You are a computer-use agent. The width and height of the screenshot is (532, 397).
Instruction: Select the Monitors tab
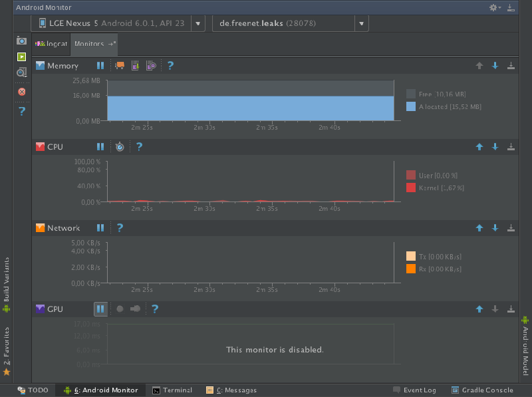[x=94, y=44]
